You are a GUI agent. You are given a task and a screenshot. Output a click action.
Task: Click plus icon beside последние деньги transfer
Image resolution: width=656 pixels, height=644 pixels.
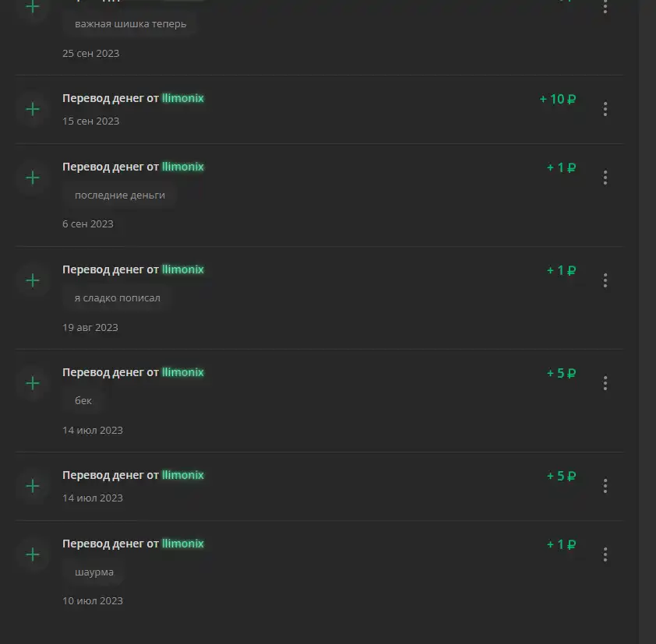(x=33, y=178)
